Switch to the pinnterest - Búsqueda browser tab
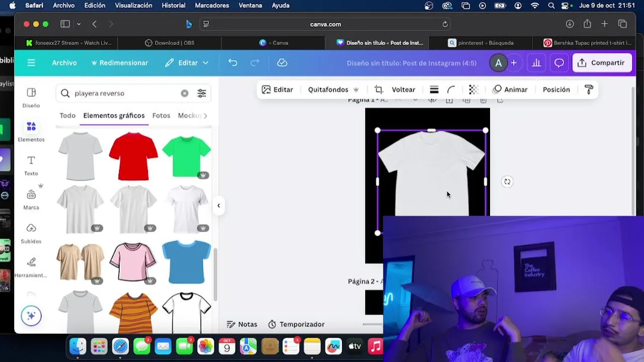 480,43
